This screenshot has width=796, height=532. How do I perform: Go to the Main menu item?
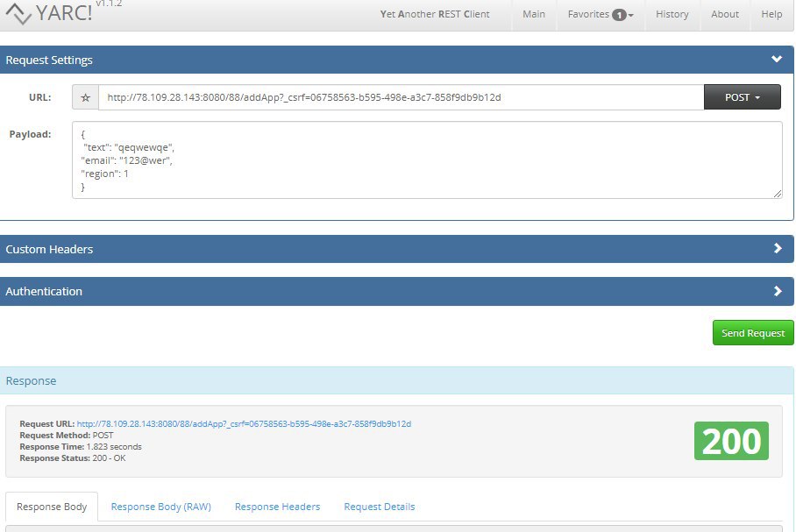pyautogui.click(x=534, y=15)
